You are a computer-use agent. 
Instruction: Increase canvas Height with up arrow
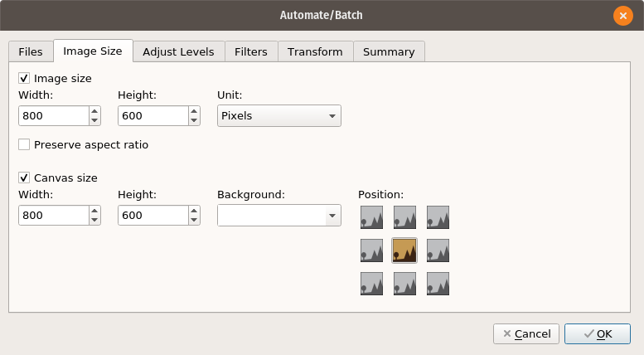pos(194,211)
